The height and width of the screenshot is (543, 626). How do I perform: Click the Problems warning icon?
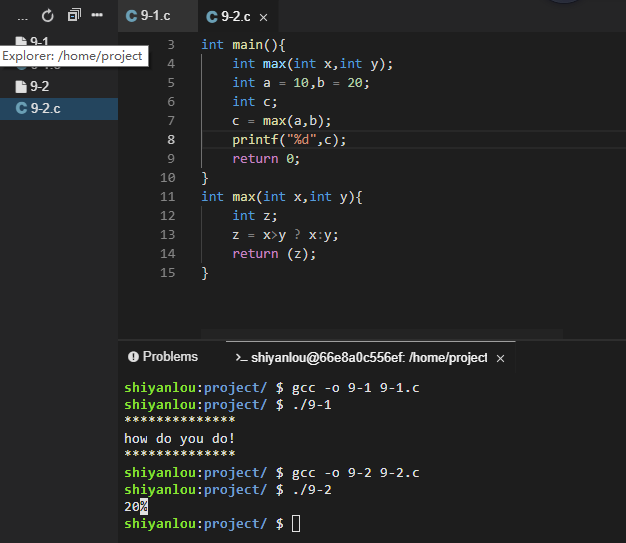[x=133, y=357]
